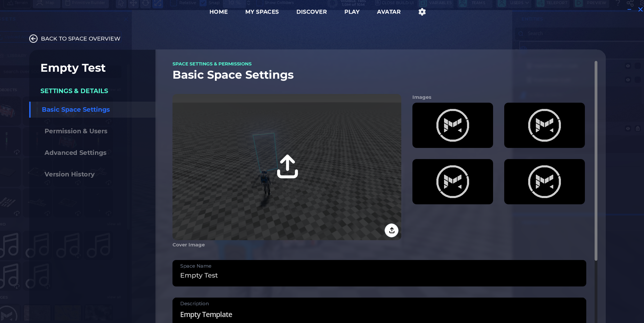Activate the Teleport tool
The image size is (644, 323).
(552, 3)
